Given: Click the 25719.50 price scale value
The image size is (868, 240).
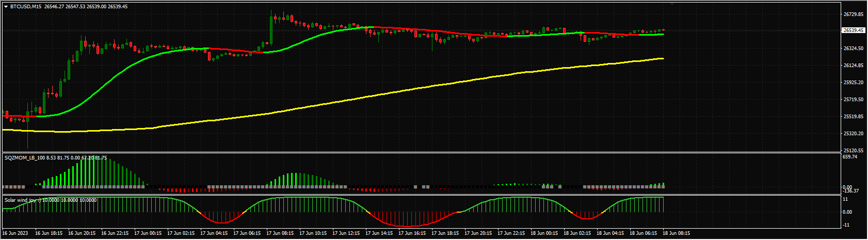Looking at the screenshot, I should click(854, 100).
